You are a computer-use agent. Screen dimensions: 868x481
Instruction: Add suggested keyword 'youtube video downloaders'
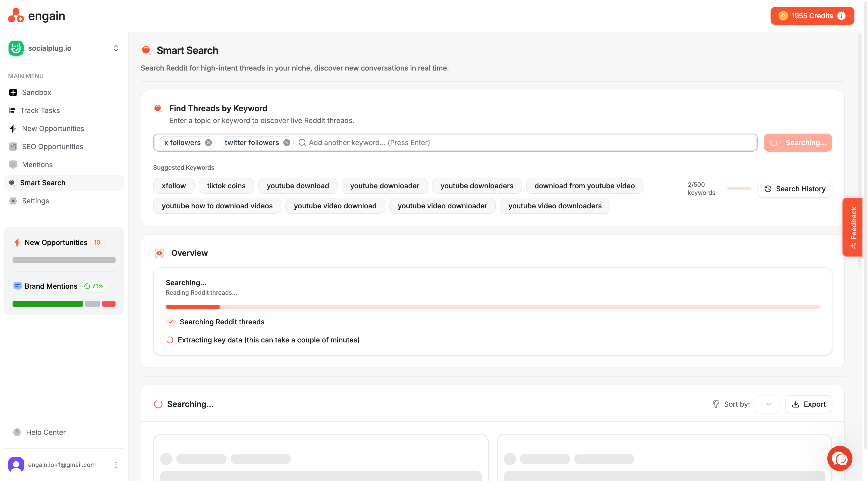click(555, 206)
